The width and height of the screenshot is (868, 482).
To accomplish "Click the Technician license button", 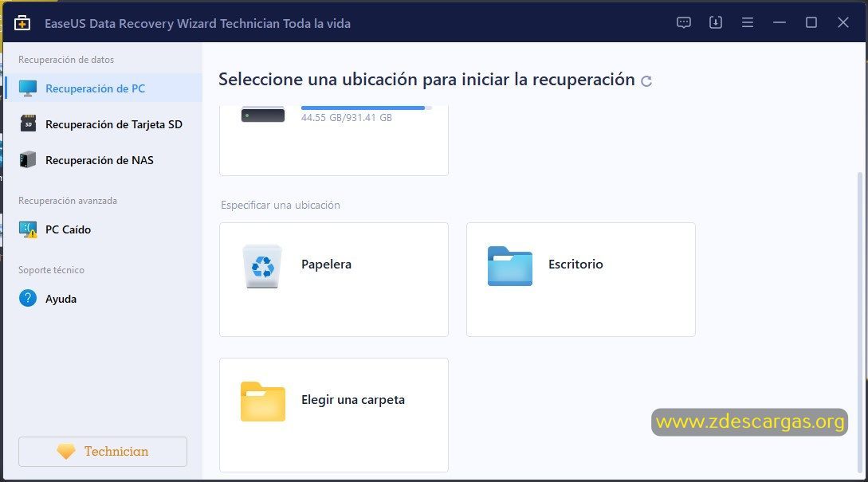I will coord(103,452).
